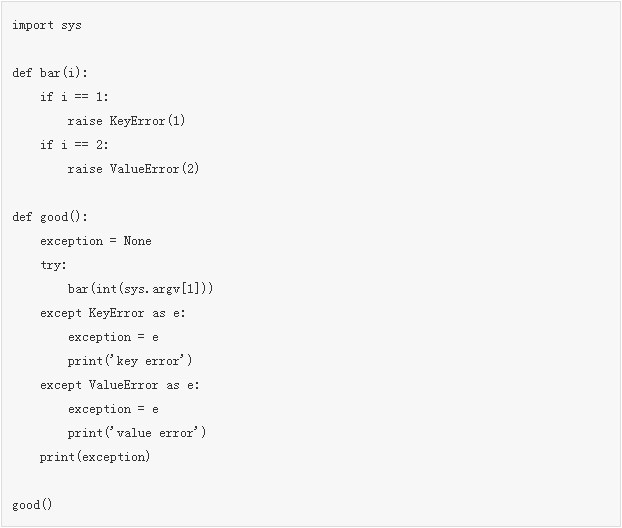
Task: Click the final 'good()' call
Action: (x=32, y=505)
